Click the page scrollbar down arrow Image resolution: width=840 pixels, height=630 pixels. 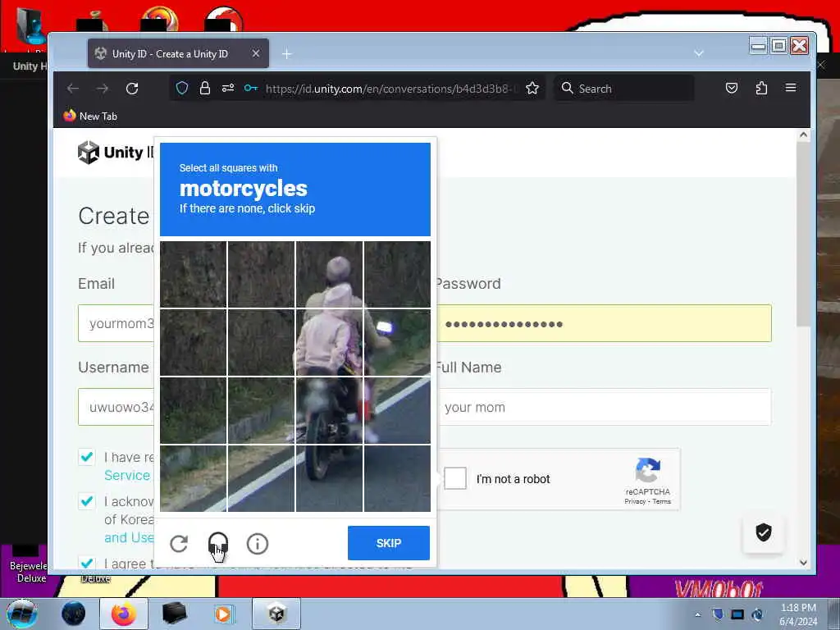[803, 563]
